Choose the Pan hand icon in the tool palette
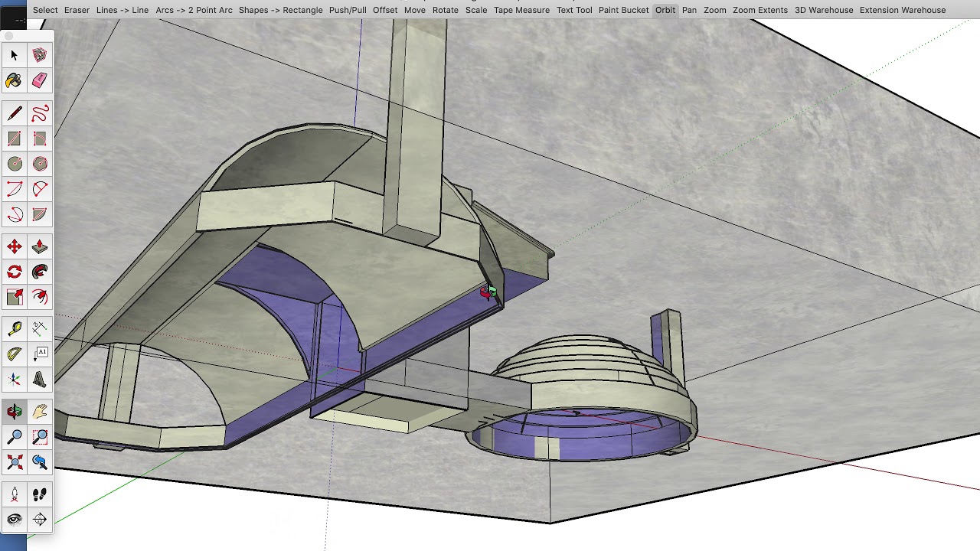This screenshot has height=551, width=980. [40, 412]
